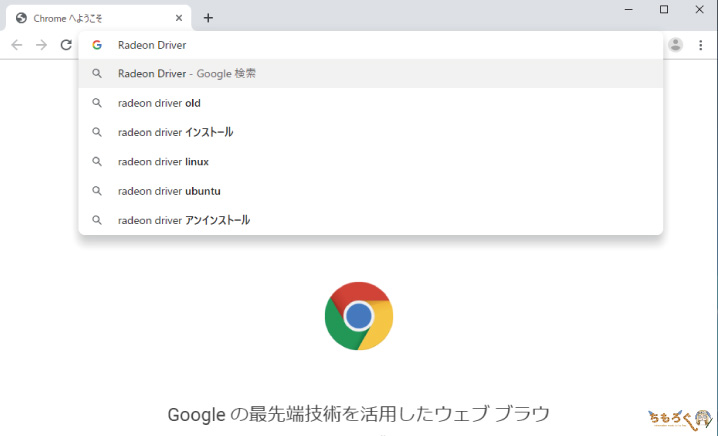Click the 'Google の最先端技術を活用した' heading text
This screenshot has width=718, height=436.
(x=359, y=414)
